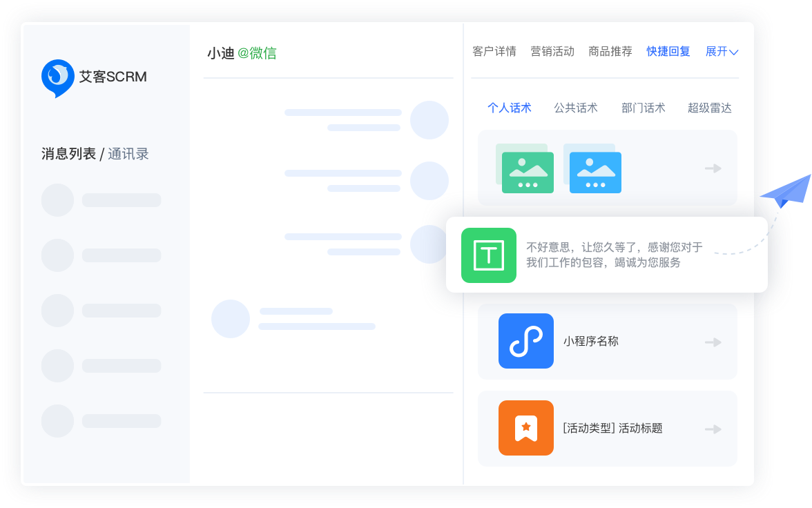Open the 超级雷达 tab

(710, 108)
